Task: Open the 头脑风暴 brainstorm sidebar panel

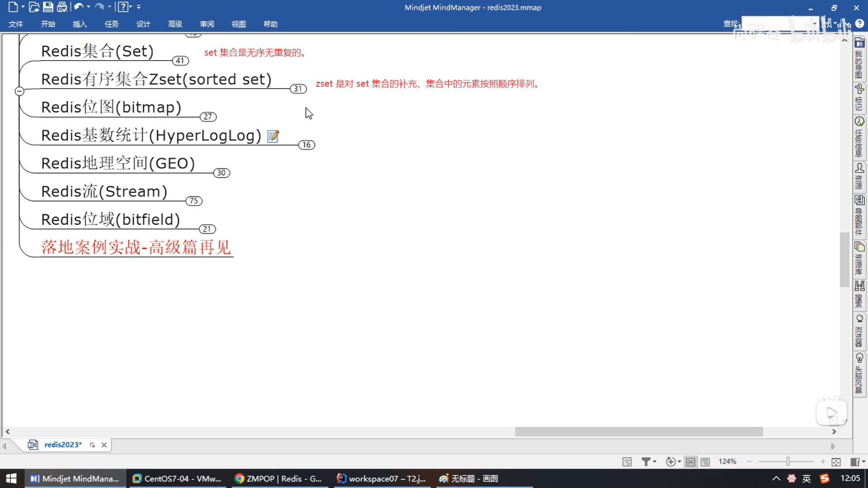Action: pyautogui.click(x=859, y=373)
